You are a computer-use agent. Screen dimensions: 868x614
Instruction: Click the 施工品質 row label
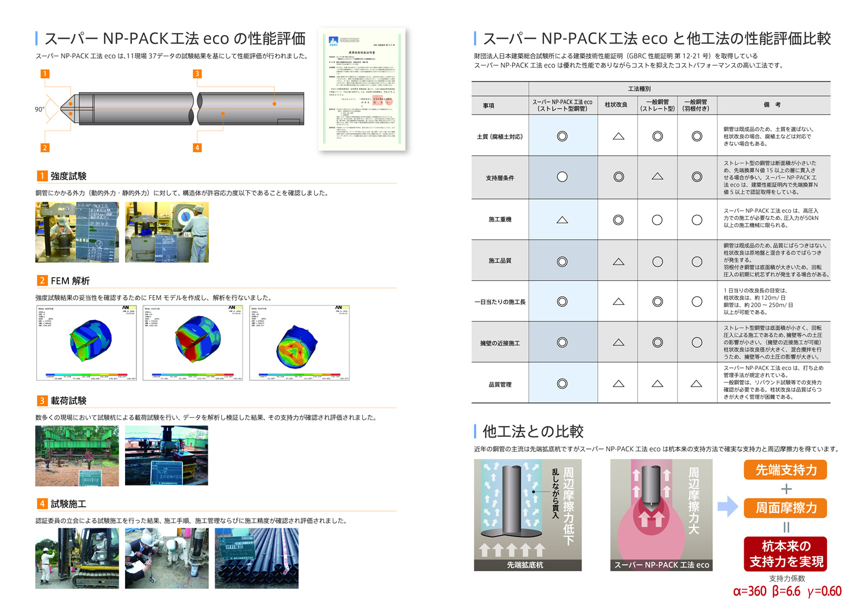point(500,261)
